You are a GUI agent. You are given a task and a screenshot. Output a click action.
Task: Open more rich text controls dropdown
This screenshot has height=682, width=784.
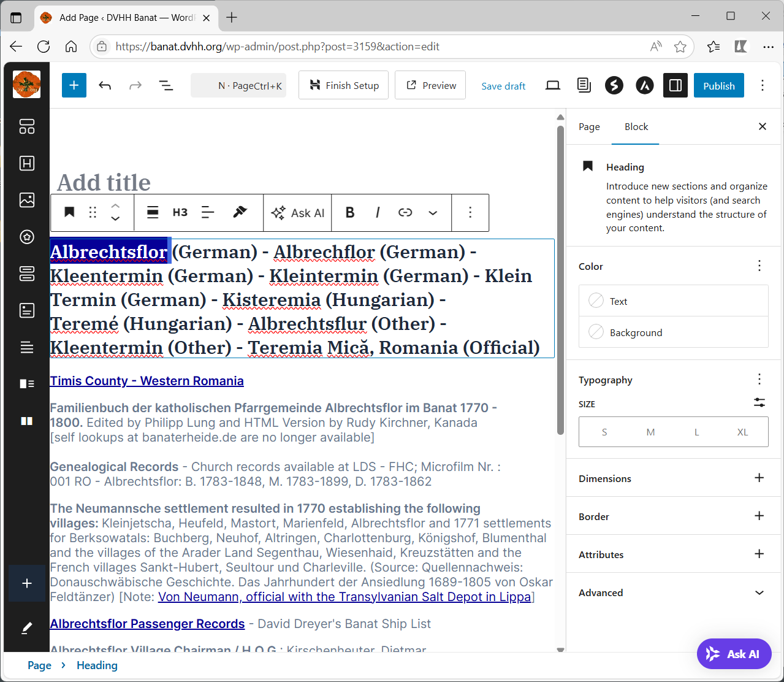pyautogui.click(x=433, y=212)
